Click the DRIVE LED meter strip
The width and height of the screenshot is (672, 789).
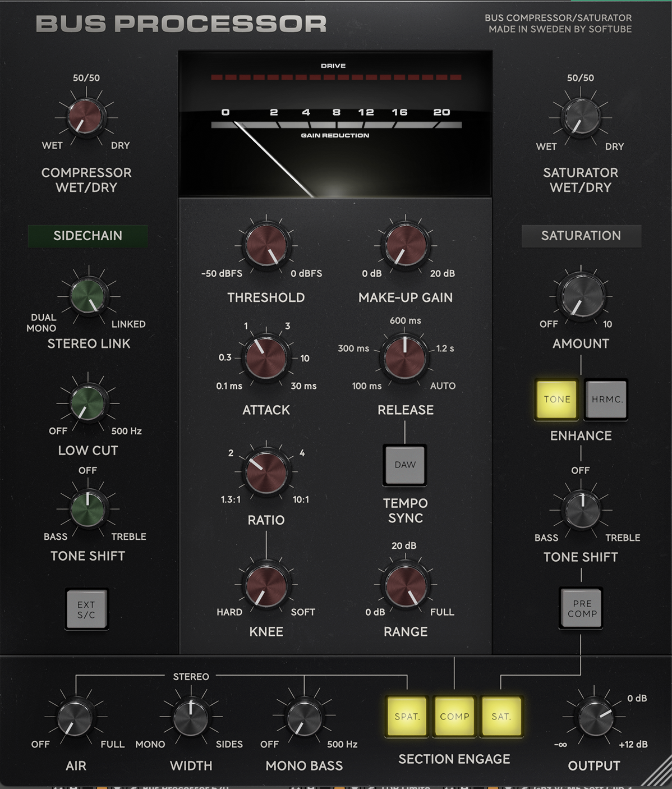click(336, 77)
